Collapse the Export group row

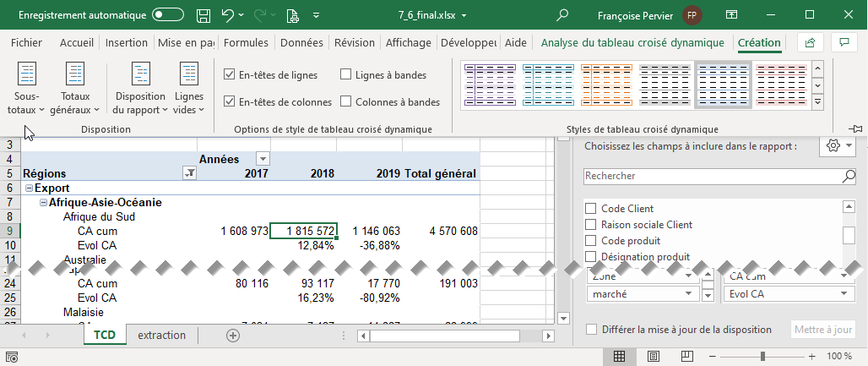30,188
